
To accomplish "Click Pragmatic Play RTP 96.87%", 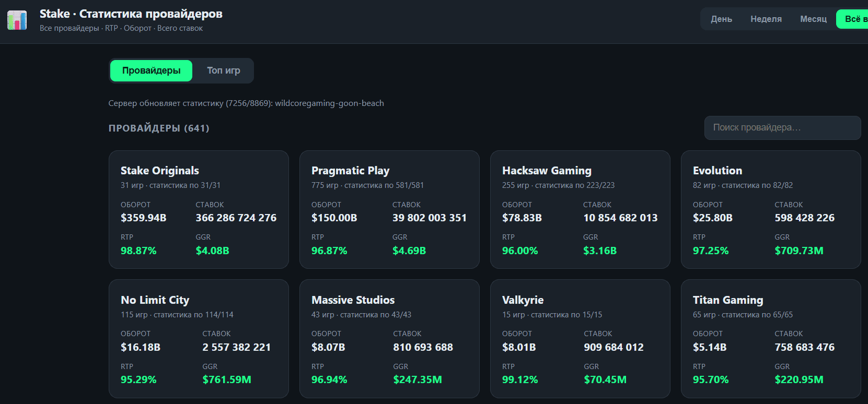I will click(x=329, y=251).
